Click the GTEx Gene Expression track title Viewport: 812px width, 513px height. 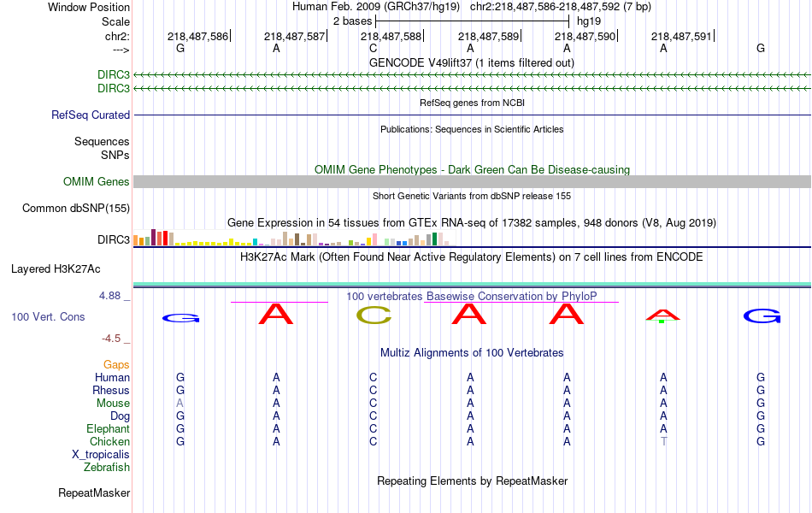click(472, 223)
